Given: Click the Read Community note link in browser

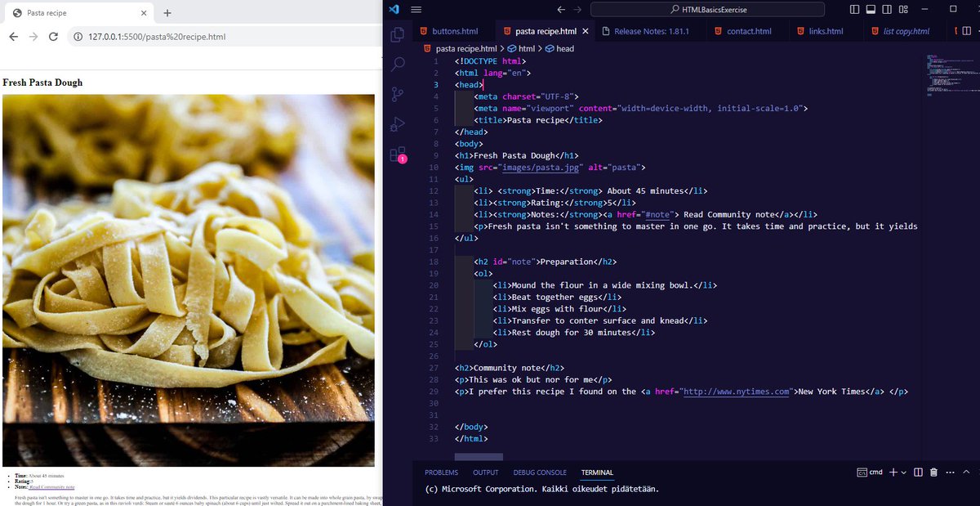Looking at the screenshot, I should [x=52, y=487].
